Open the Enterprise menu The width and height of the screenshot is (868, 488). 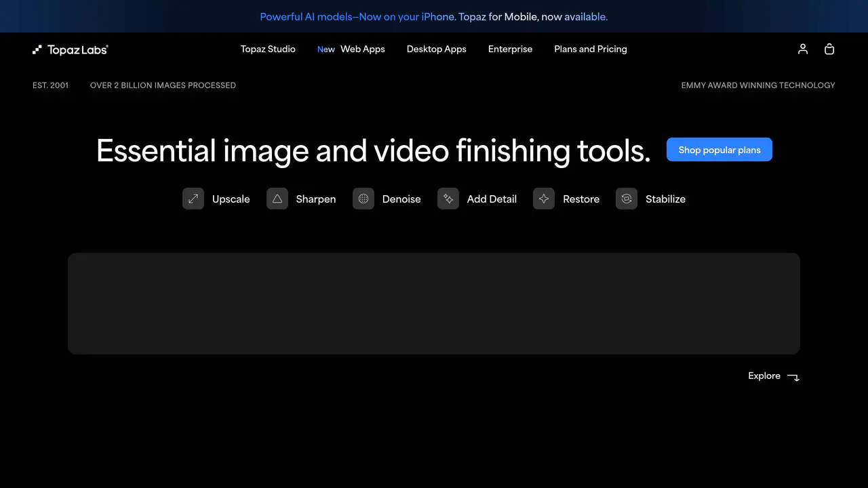510,49
